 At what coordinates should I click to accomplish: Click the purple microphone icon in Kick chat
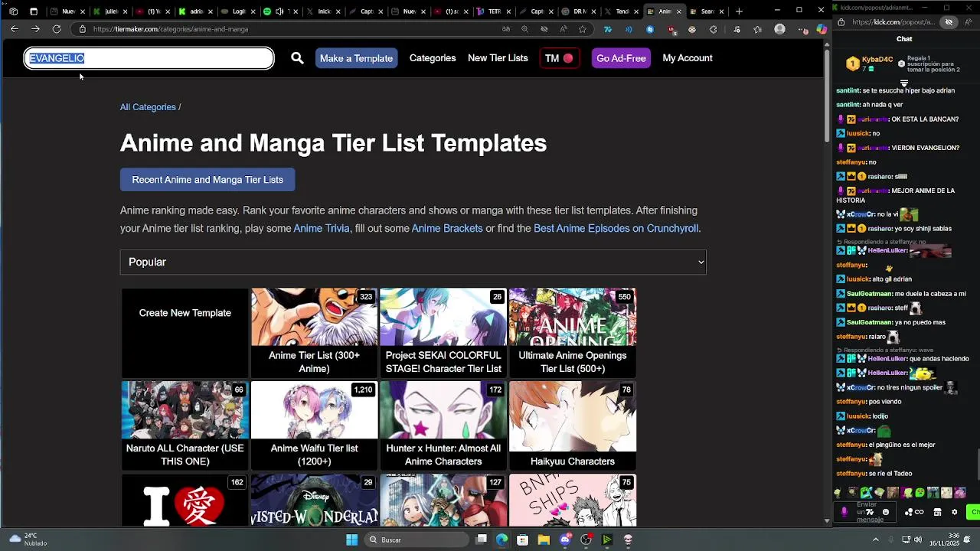[844, 512]
